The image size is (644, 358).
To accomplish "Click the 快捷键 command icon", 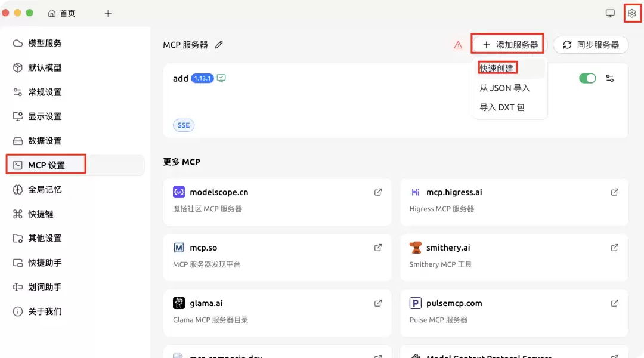I will (18, 214).
